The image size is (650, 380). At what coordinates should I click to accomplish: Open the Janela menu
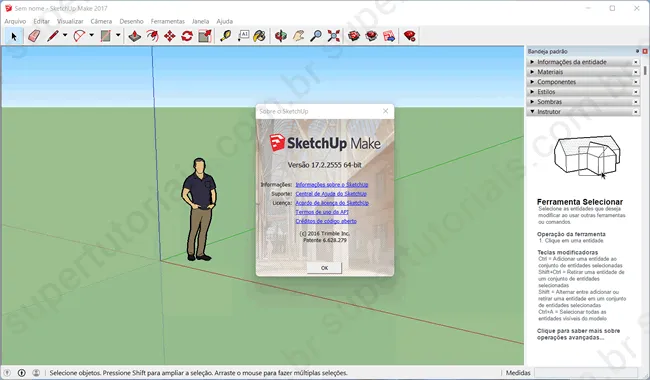coord(200,21)
